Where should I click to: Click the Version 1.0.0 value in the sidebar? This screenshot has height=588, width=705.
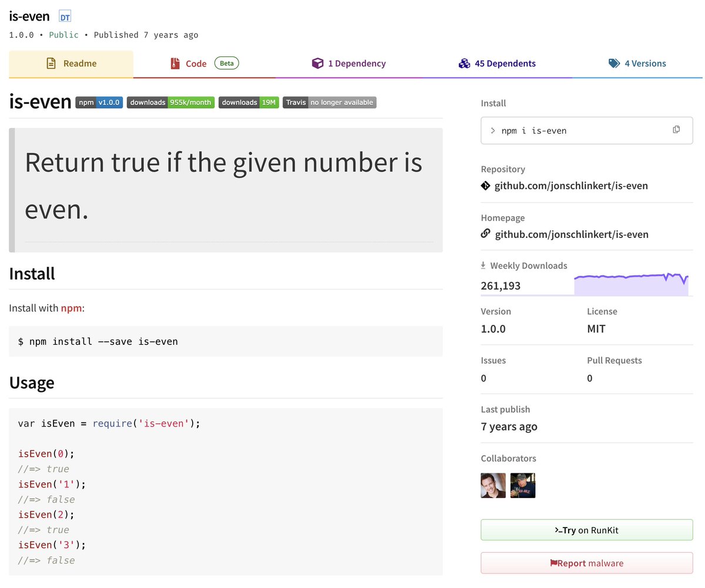tap(493, 329)
